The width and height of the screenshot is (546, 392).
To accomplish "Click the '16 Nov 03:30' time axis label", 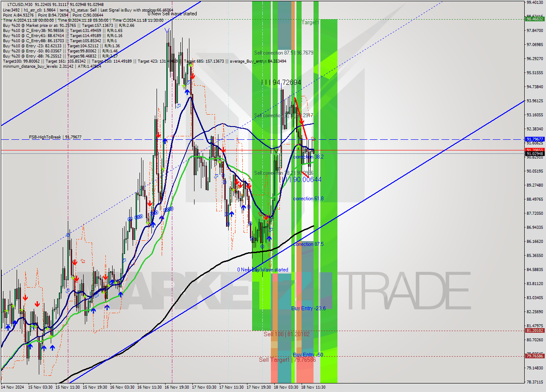I will coord(122,387).
